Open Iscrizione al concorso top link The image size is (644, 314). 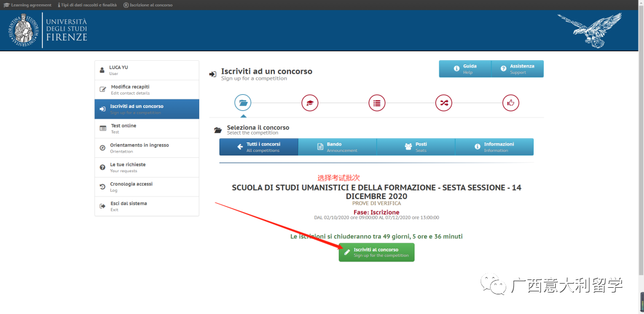pos(148,5)
